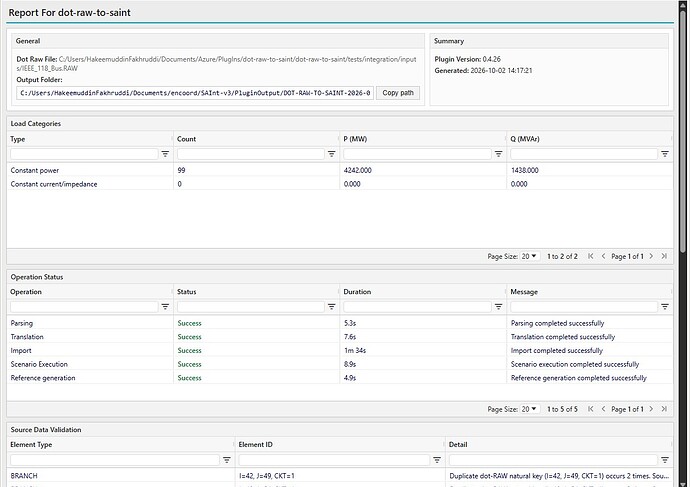
Task: Open the Q (MVAr) column filter icon
Action: click(664, 154)
